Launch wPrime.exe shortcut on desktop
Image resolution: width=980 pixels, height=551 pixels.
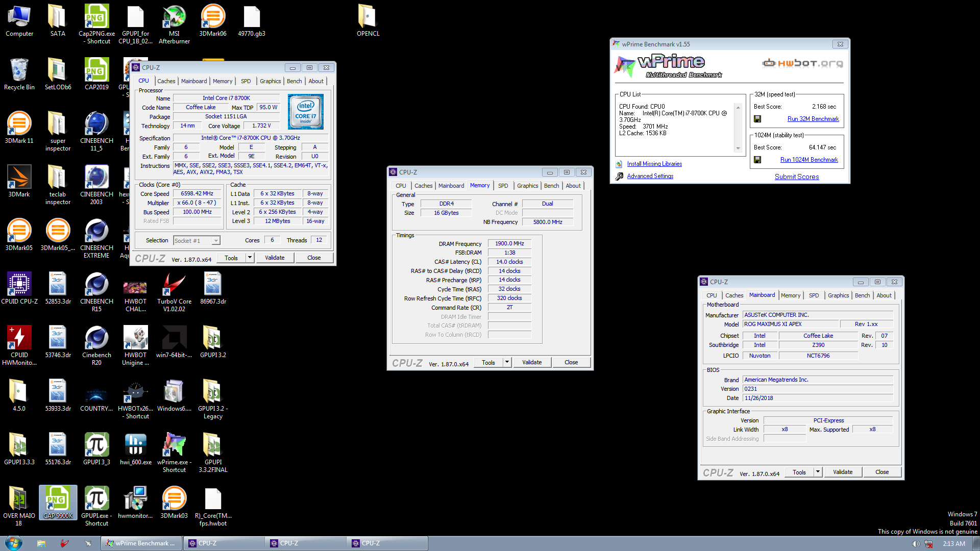[x=174, y=453]
